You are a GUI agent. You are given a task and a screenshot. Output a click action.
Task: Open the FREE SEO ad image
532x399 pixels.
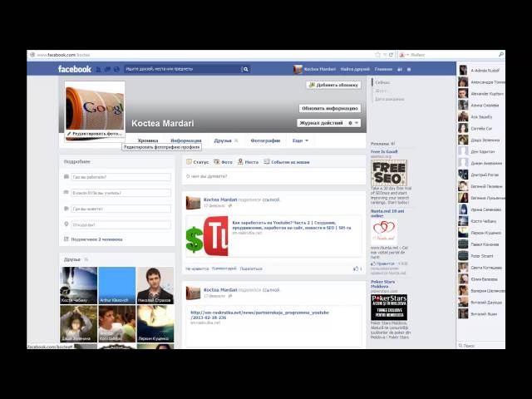pyautogui.click(x=389, y=173)
